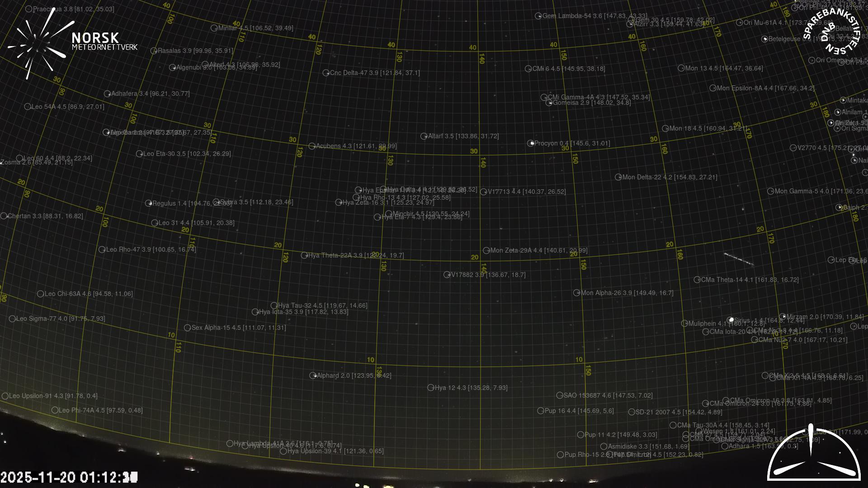This screenshot has height=488, width=868.
Task: Click the Mon Zeta-29A star label
Action: pyautogui.click(x=538, y=250)
